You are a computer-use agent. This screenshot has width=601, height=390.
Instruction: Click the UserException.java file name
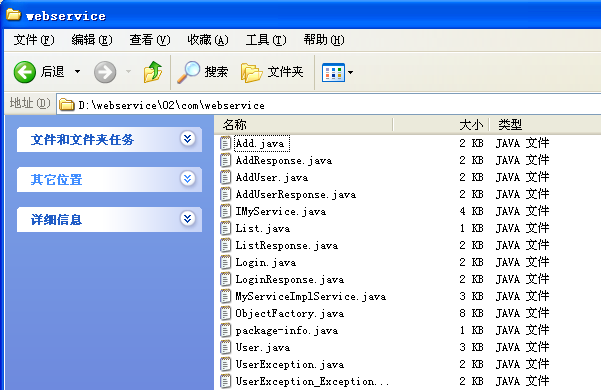click(x=290, y=365)
